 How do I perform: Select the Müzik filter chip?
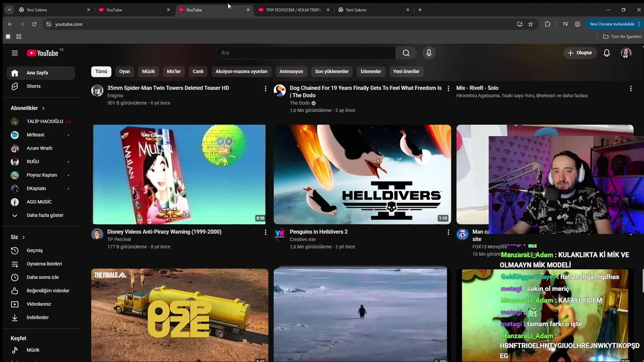pos(148,71)
